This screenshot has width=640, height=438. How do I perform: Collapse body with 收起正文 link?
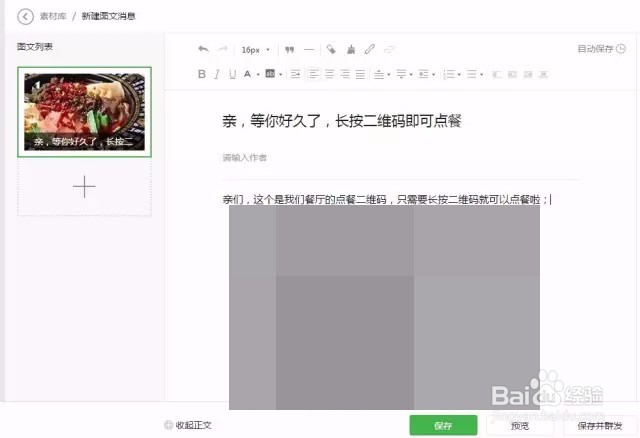click(193, 425)
